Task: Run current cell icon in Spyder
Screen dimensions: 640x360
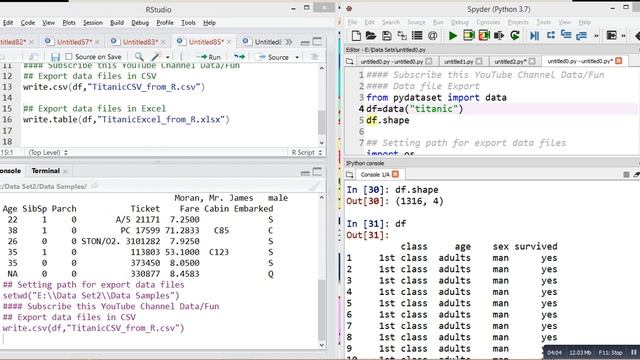Action: click(468, 36)
